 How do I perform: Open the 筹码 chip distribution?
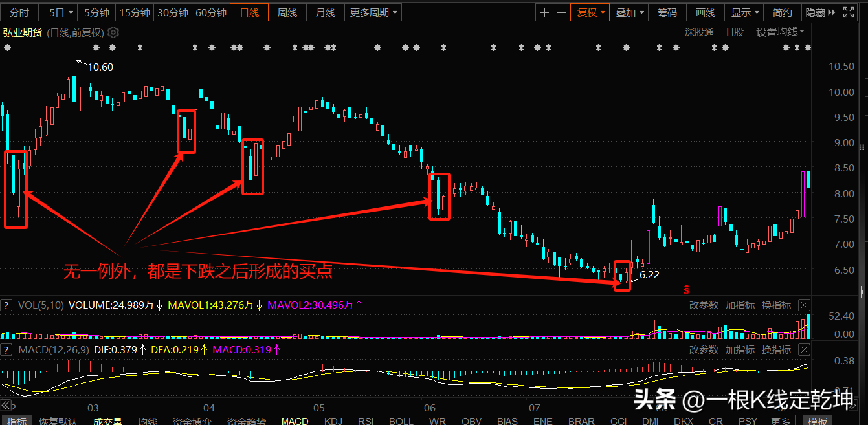pos(667,12)
